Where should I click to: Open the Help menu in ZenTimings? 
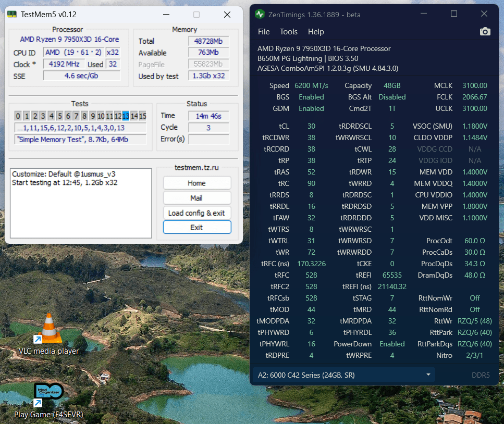(x=316, y=32)
